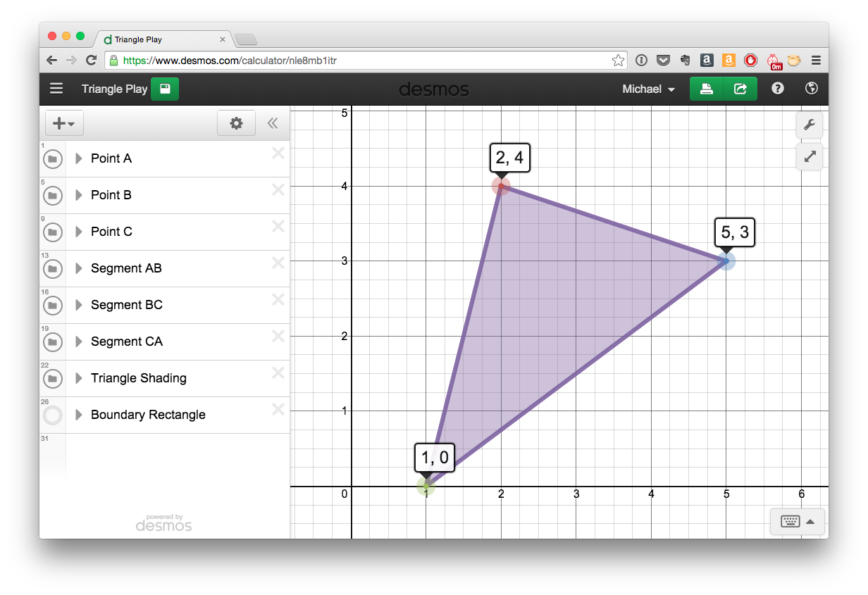
Task: Delete the Triangle Shading folder
Action: click(x=278, y=373)
